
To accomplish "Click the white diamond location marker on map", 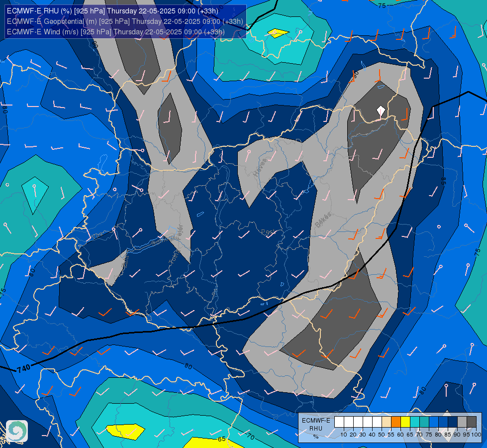I will 381,111.
